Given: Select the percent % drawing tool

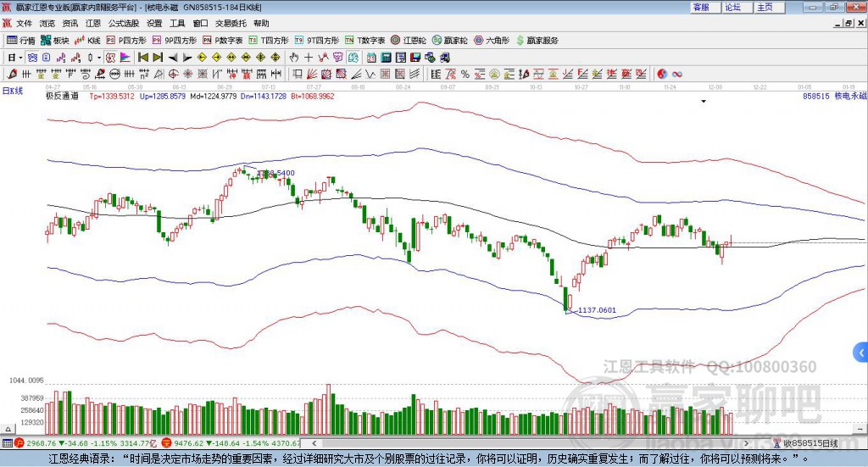Looking at the screenshot, I should tap(465, 74).
